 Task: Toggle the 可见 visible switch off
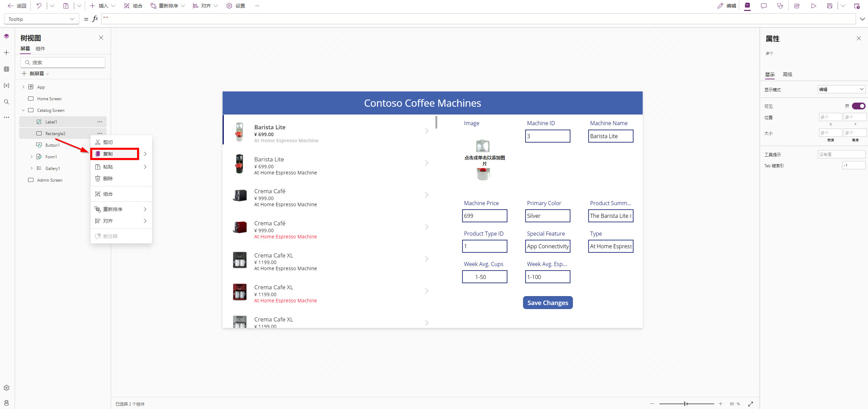(x=858, y=106)
